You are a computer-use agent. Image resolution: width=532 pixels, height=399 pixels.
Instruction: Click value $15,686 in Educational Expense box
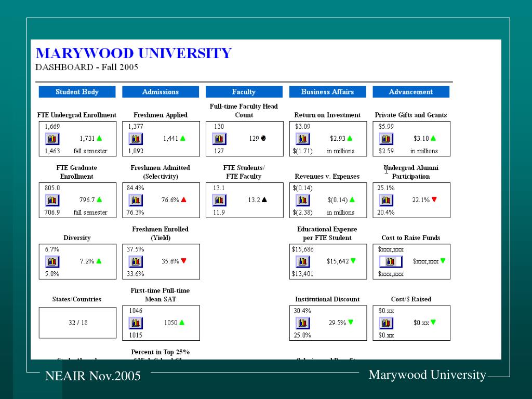303,249
